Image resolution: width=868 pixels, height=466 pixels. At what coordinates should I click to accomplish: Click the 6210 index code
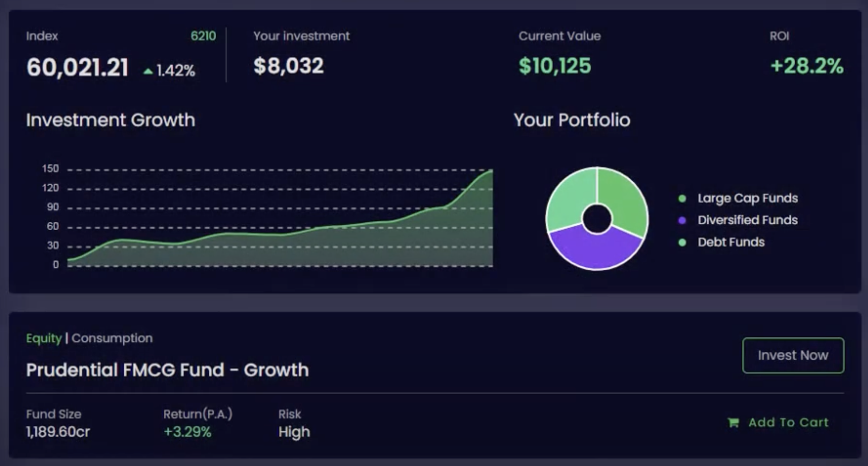pyautogui.click(x=203, y=36)
